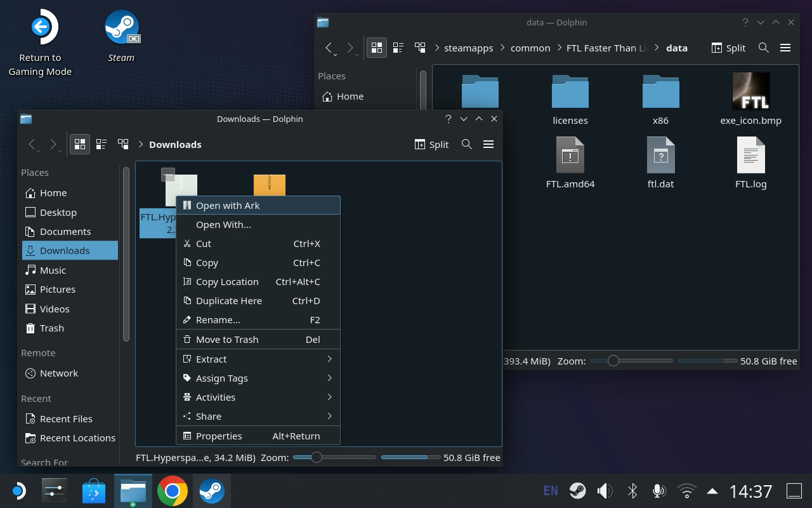Open Recent Files entry
Screen dimensions: 812x508
pyautogui.click(x=70, y=418)
